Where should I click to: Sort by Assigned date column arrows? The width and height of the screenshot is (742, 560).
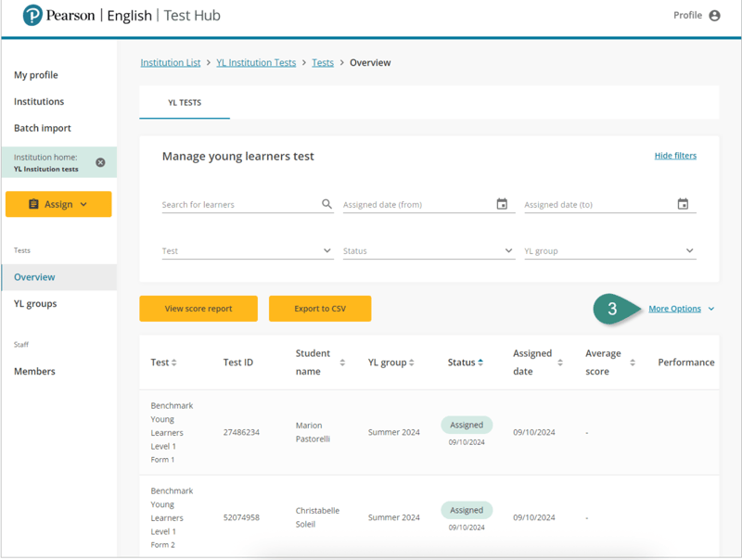(x=560, y=363)
